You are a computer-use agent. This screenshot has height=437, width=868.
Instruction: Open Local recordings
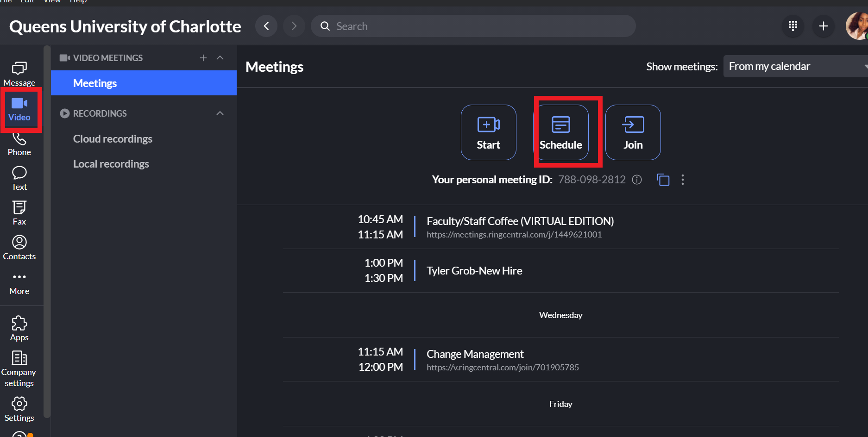click(x=111, y=164)
